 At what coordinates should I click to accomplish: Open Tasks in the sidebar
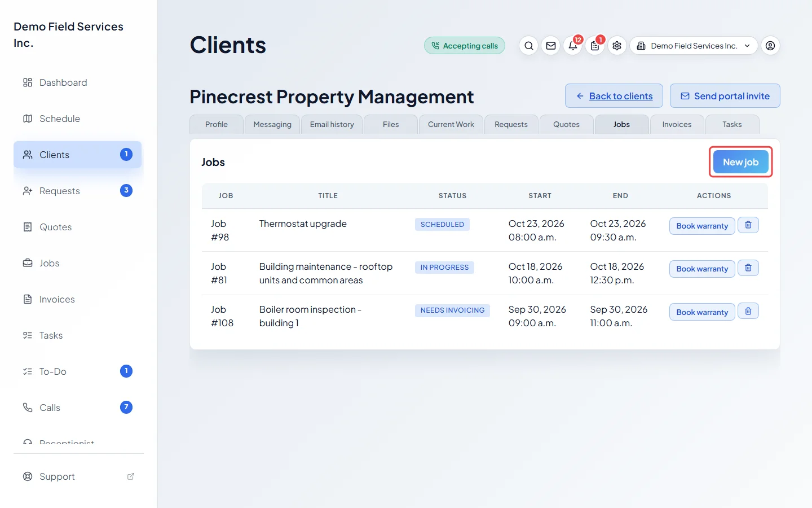click(78, 335)
